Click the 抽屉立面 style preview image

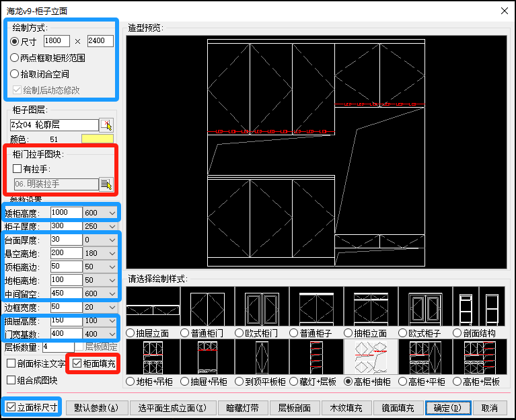[x=153, y=307]
